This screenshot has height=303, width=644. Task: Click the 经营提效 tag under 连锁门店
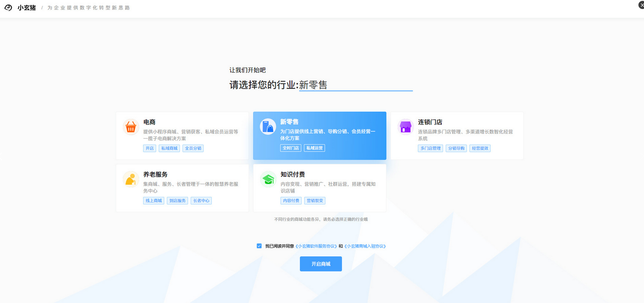pos(480,148)
